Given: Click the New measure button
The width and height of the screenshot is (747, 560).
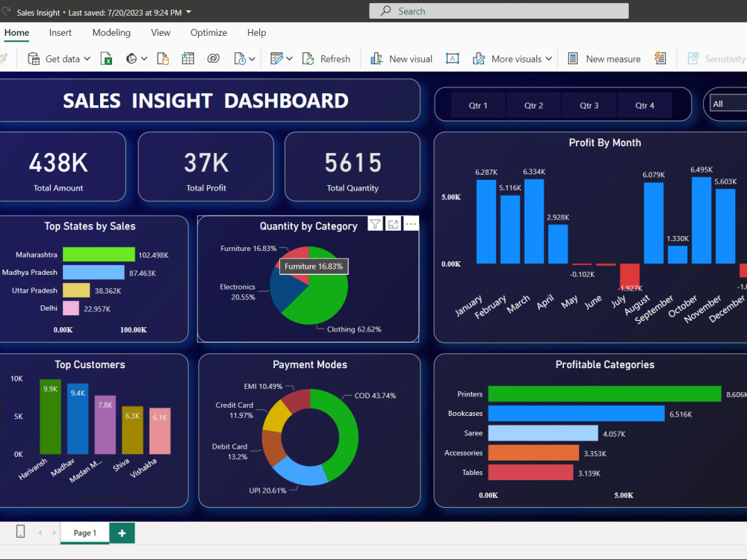Looking at the screenshot, I should point(604,58).
